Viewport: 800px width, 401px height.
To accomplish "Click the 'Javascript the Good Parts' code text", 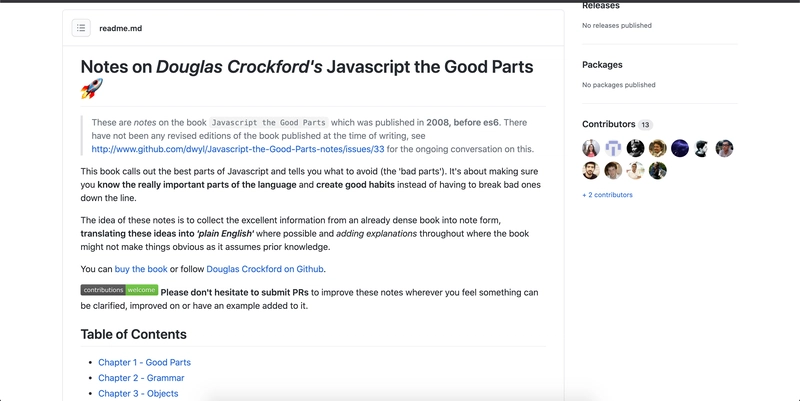I will (x=268, y=122).
